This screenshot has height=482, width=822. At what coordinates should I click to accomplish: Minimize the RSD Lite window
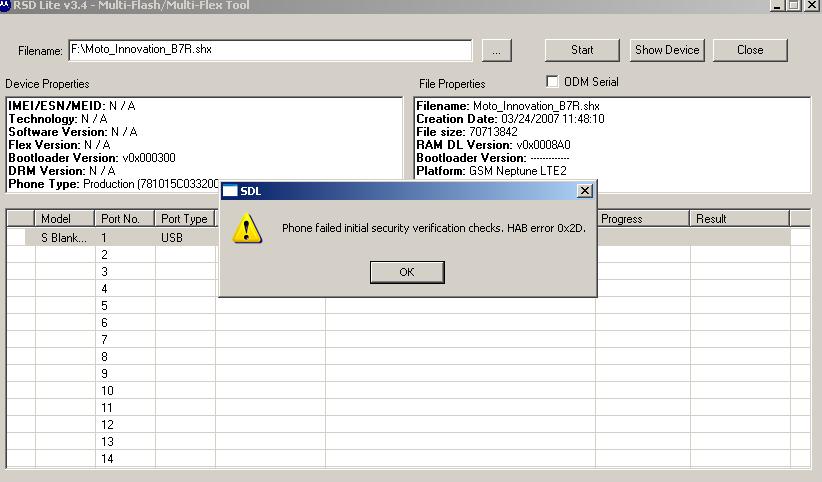(777, 5)
